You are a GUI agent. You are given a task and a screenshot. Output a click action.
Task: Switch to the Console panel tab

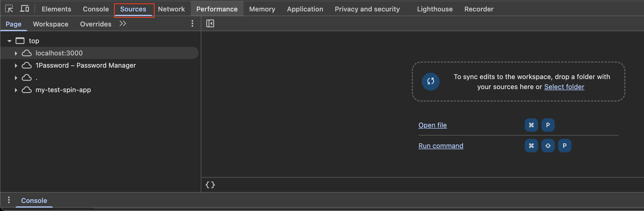96,9
